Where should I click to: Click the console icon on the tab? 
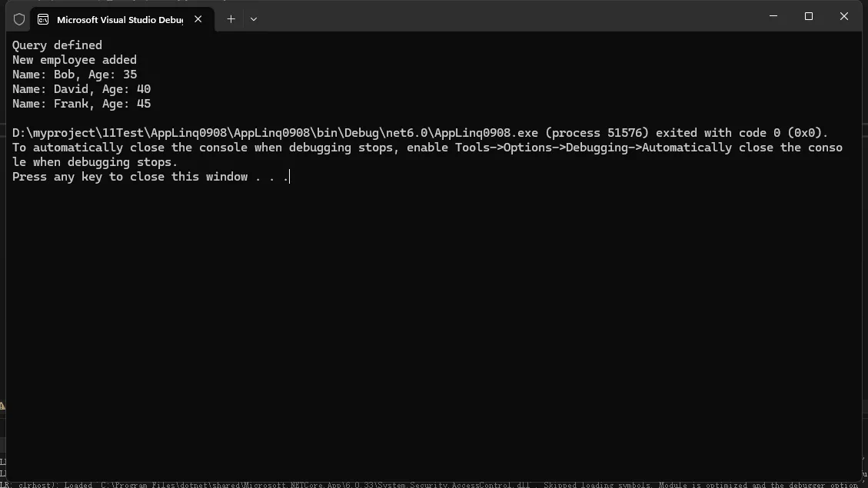pos(43,19)
